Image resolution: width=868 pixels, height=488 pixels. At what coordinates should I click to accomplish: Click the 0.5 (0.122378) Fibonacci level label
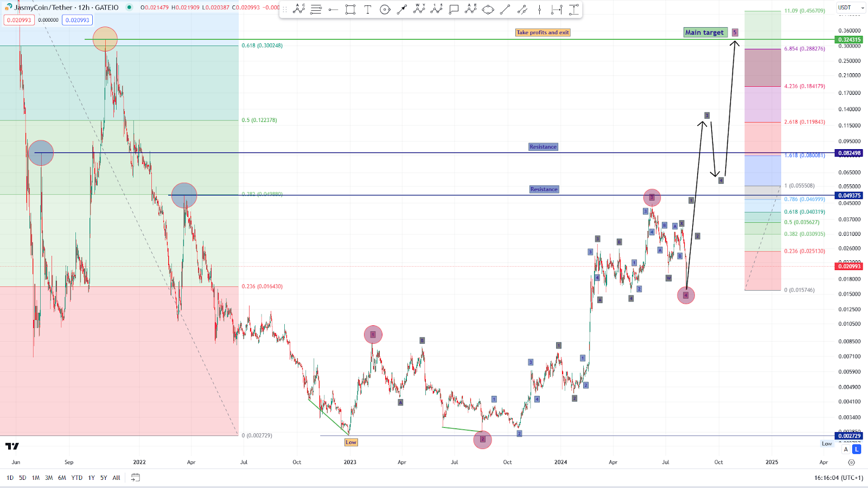[x=259, y=120]
